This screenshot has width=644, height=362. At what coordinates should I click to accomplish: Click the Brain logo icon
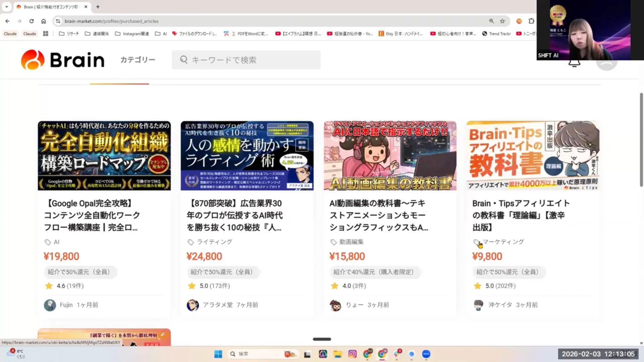point(33,60)
